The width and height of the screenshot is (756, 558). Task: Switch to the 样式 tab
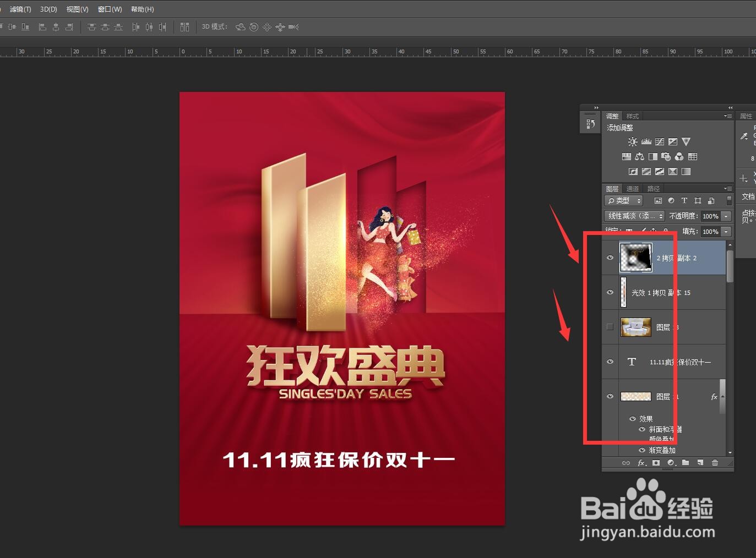coord(633,116)
